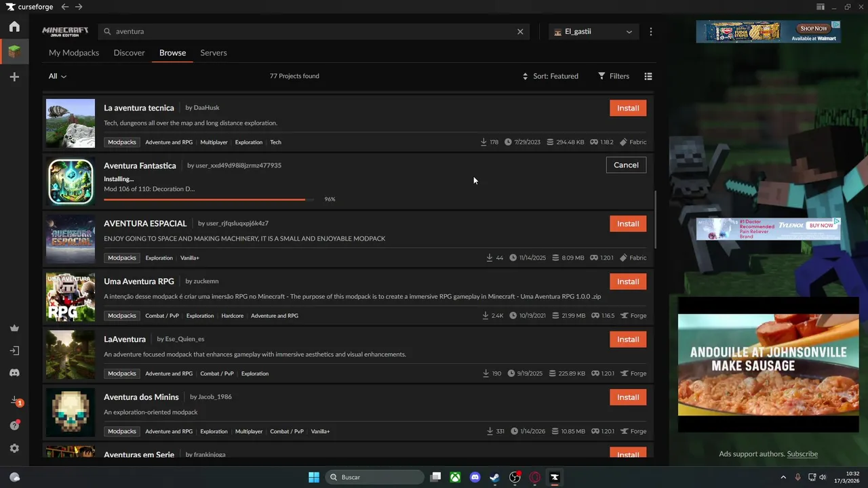The height and width of the screenshot is (488, 868).
Task: Open Windows Start menu on taskbar
Action: (x=314, y=477)
